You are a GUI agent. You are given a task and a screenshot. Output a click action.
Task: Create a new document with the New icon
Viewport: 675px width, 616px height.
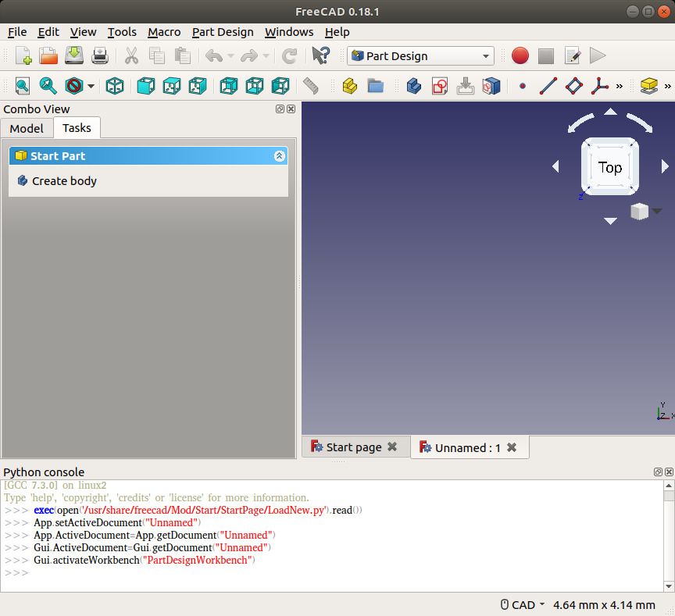[x=23, y=56]
